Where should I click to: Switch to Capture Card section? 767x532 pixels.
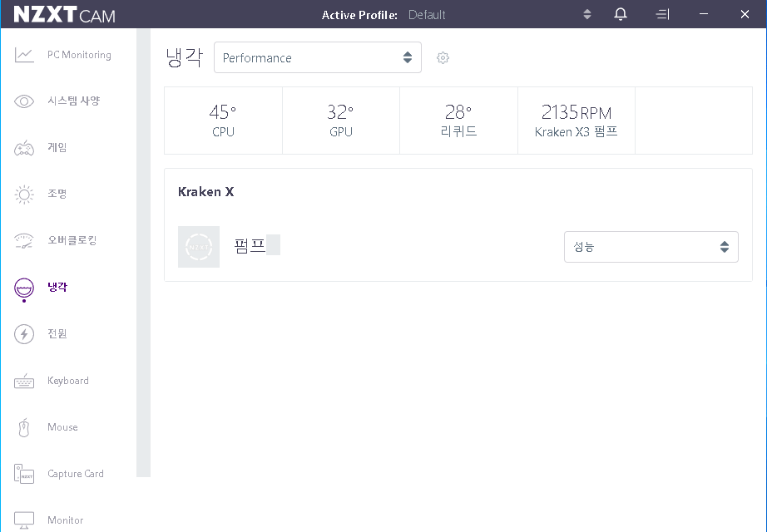(x=76, y=473)
